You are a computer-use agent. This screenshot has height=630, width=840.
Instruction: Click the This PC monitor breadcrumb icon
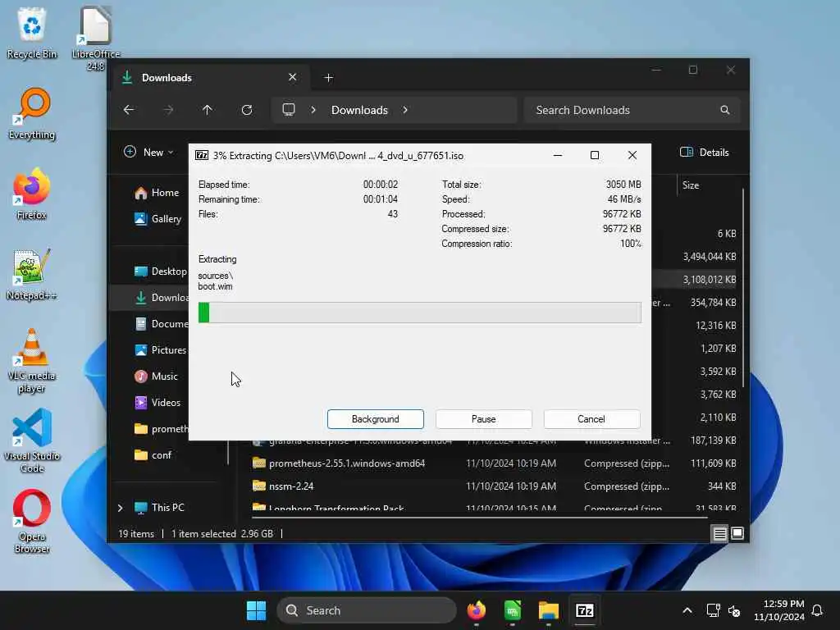pos(289,110)
